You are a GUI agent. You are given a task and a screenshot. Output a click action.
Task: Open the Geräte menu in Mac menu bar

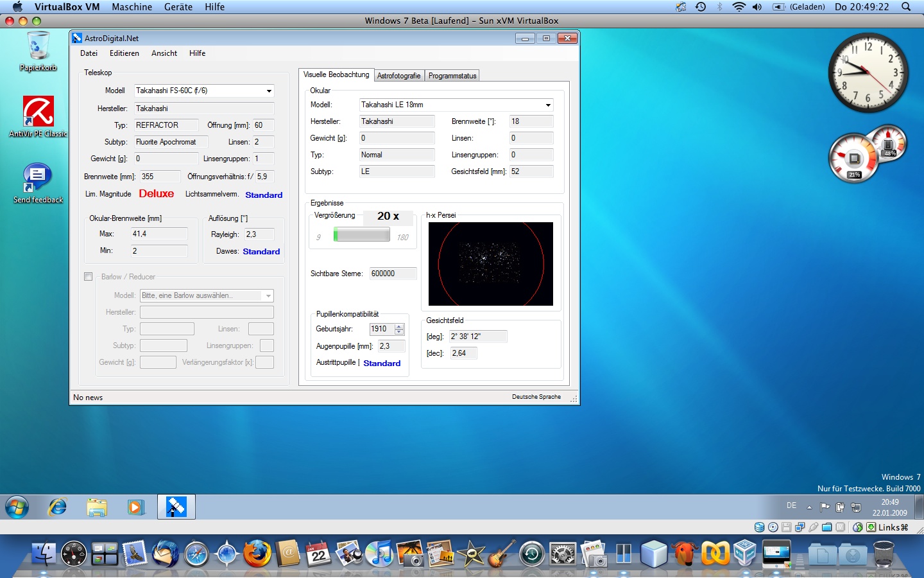tap(178, 7)
